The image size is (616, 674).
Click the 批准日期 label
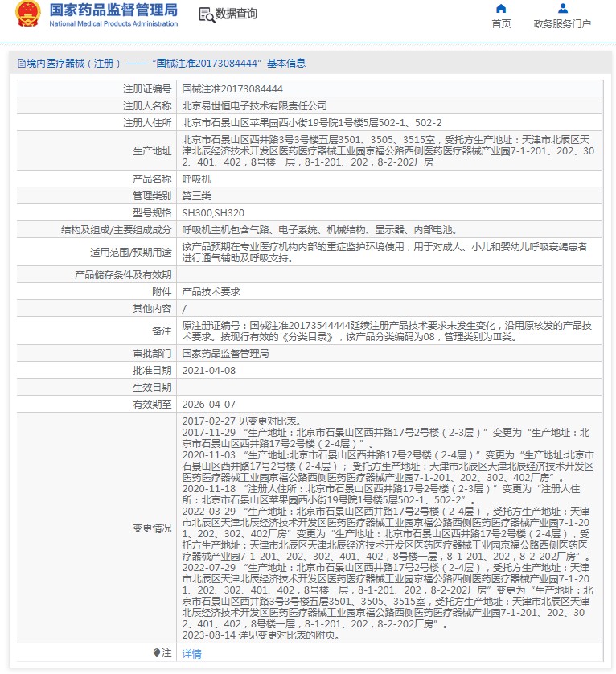click(152, 371)
